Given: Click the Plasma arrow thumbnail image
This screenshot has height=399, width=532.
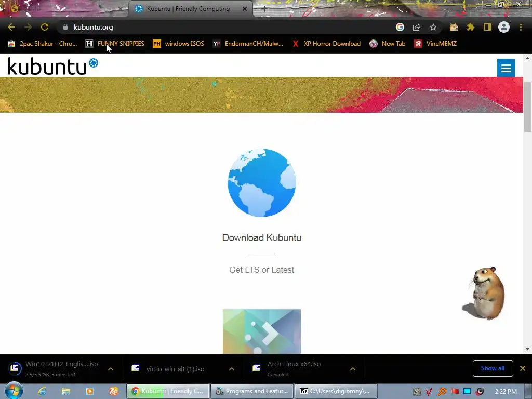Looking at the screenshot, I should point(262,331).
